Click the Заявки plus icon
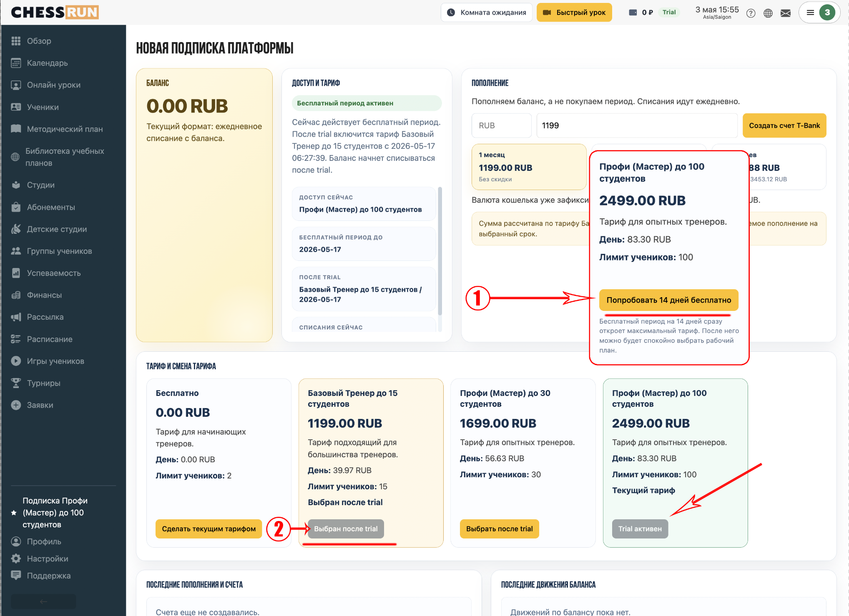 tap(16, 405)
